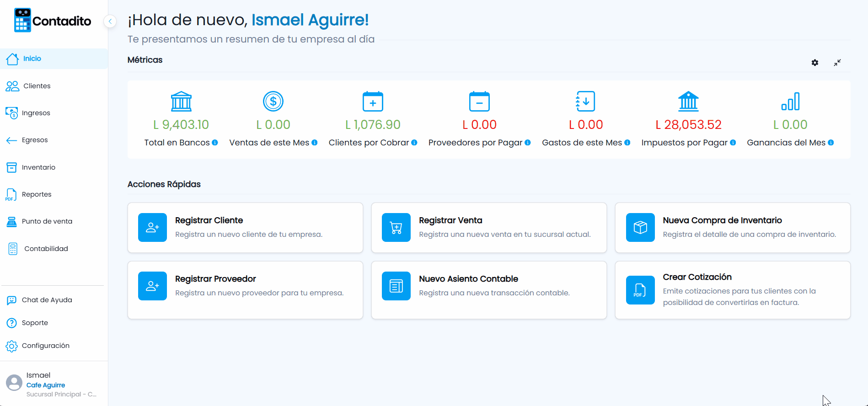Show info tooltip for Impuestos por Pagar
The image size is (868, 406).
[733, 143]
